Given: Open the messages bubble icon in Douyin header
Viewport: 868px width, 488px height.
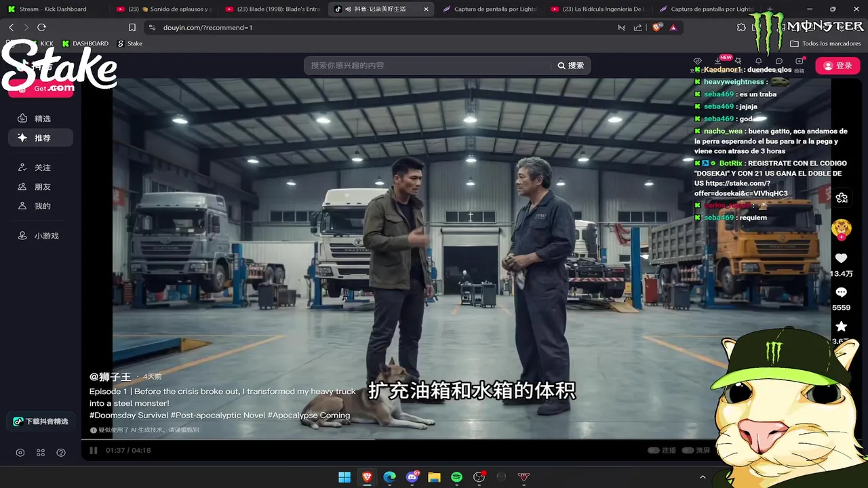Looking at the screenshot, I should tap(778, 62).
